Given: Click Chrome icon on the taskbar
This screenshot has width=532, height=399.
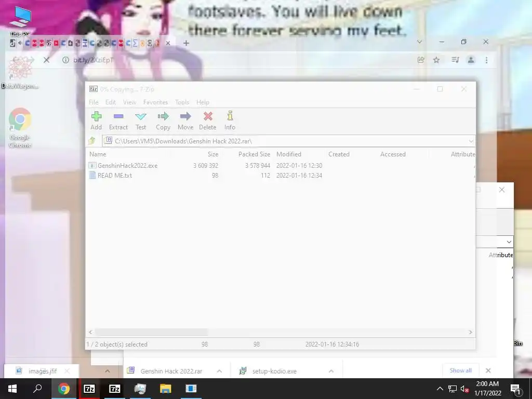Looking at the screenshot, I should (63, 389).
